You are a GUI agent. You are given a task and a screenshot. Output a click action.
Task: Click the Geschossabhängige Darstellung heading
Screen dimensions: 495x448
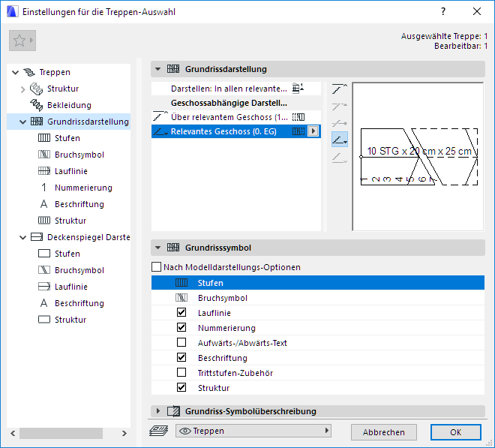pyautogui.click(x=229, y=103)
